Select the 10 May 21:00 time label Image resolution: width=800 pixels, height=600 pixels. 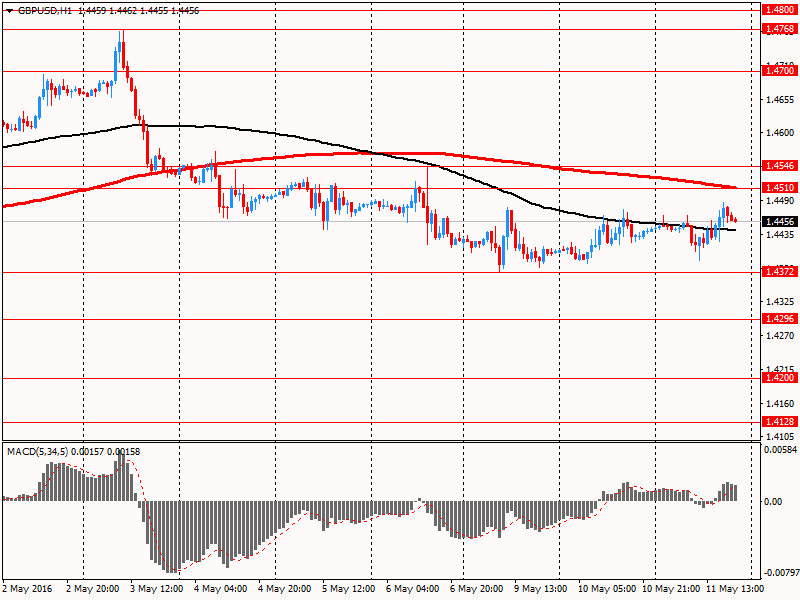coord(670,589)
